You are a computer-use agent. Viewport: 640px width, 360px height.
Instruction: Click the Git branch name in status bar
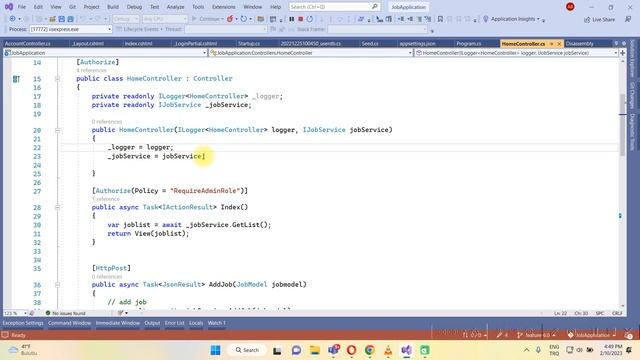click(536, 335)
